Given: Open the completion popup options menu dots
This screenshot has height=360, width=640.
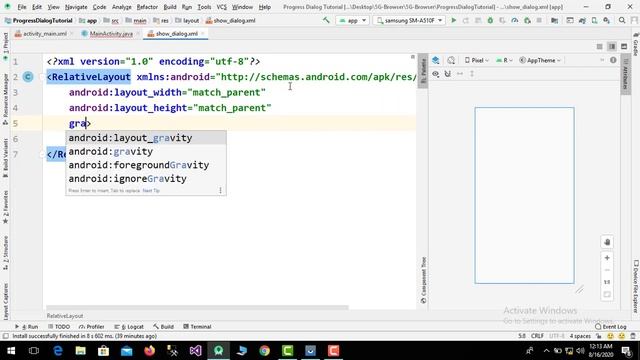Looking at the screenshot, I should (220, 191).
